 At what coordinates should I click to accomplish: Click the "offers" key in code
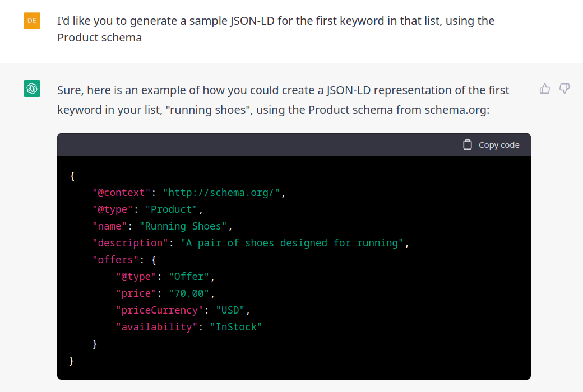click(115, 260)
